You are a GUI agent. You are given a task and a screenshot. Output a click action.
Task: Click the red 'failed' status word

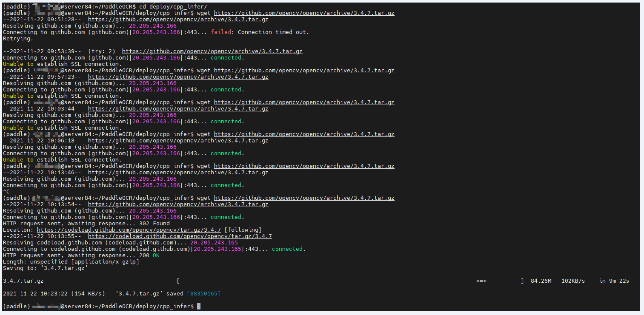[x=221, y=32]
